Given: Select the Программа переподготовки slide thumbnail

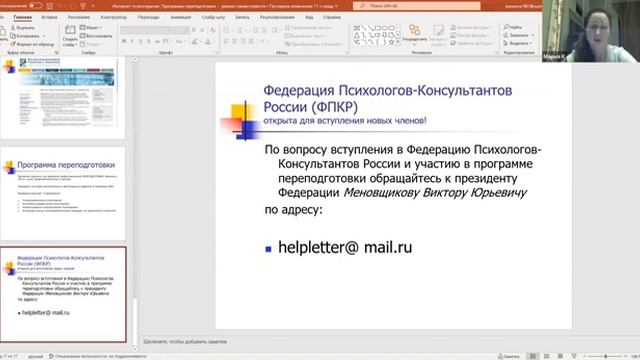Looking at the screenshot, I should [63, 193].
